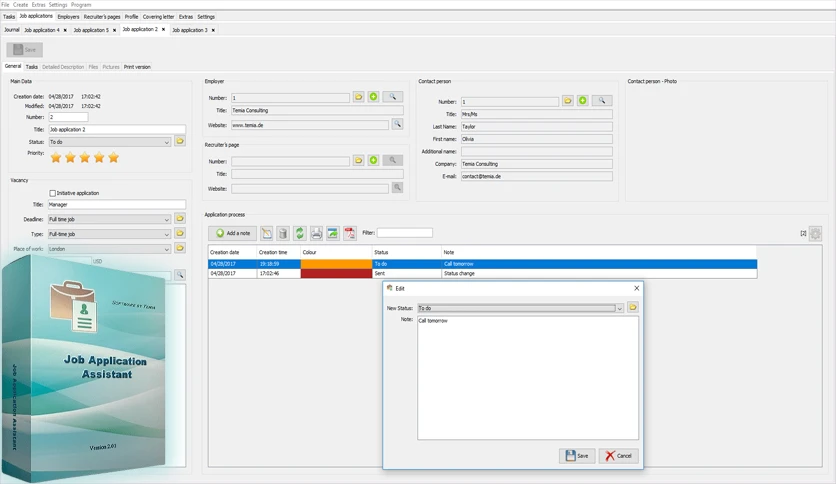Click the contact E-mail field
The width and height of the screenshot is (836, 484).
click(536, 176)
